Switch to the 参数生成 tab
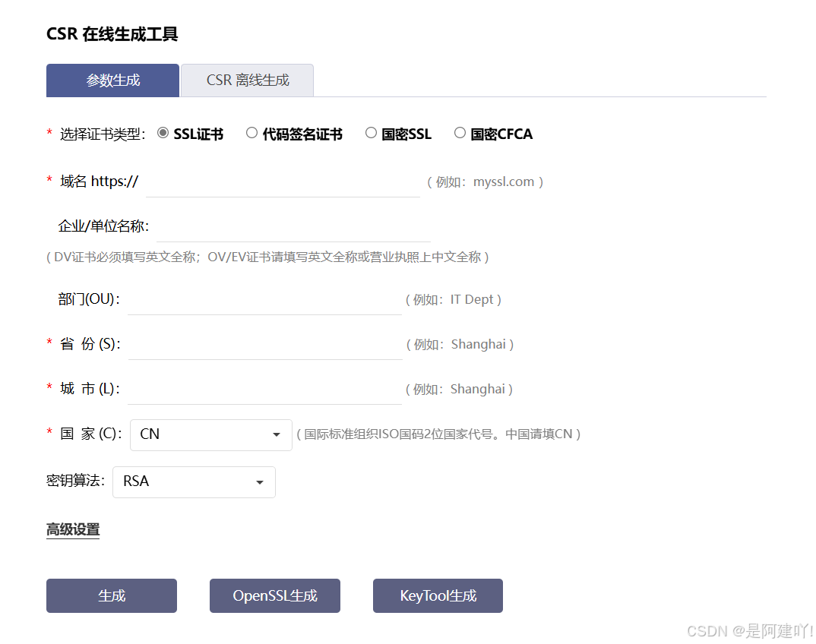Image resolution: width=816 pixels, height=644 pixels. 112,80
